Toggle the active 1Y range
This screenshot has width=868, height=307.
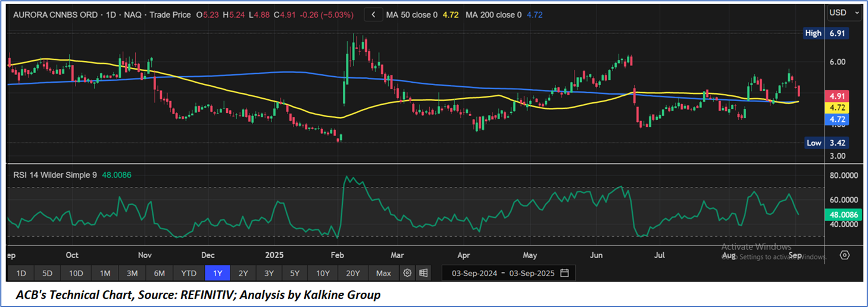pyautogui.click(x=217, y=273)
